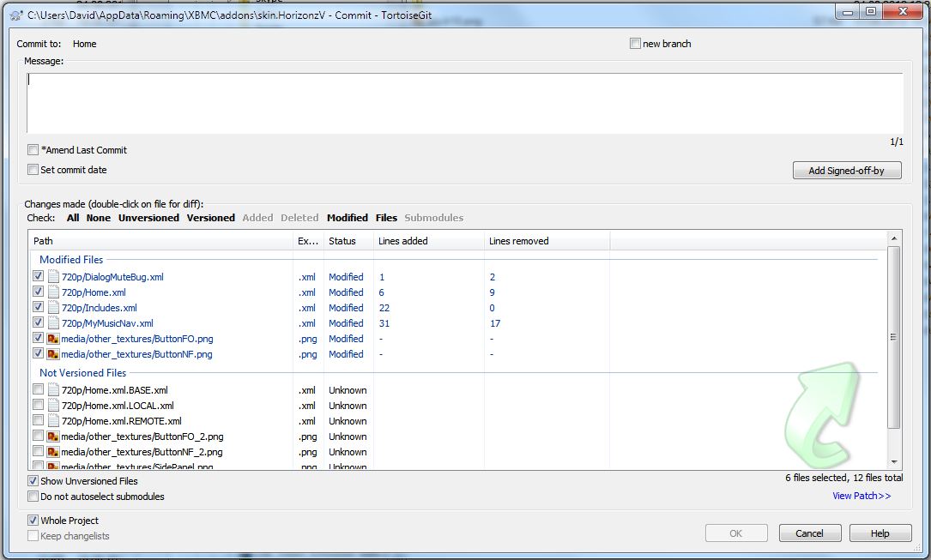Click the file icon beside Home.xml.REMOTE.xml
Viewport: 931px width, 560px height.
pyautogui.click(x=53, y=420)
